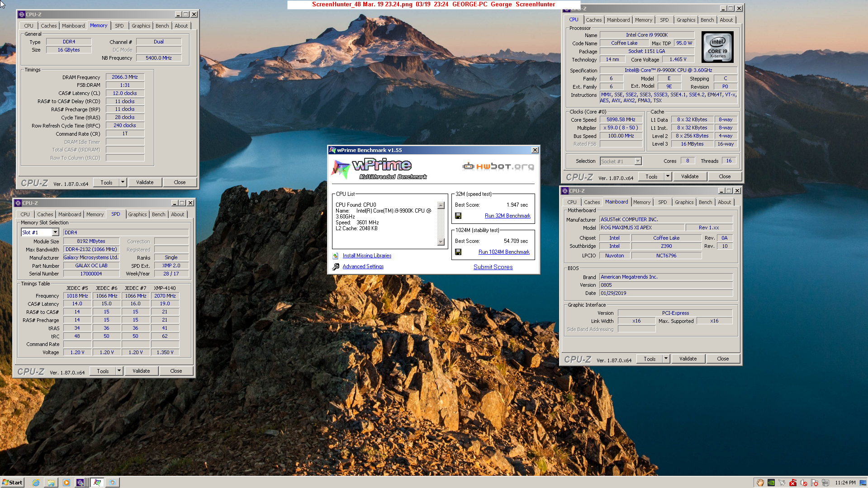Click the BIOS version field 0805
The image size is (868, 488).
(x=666, y=285)
